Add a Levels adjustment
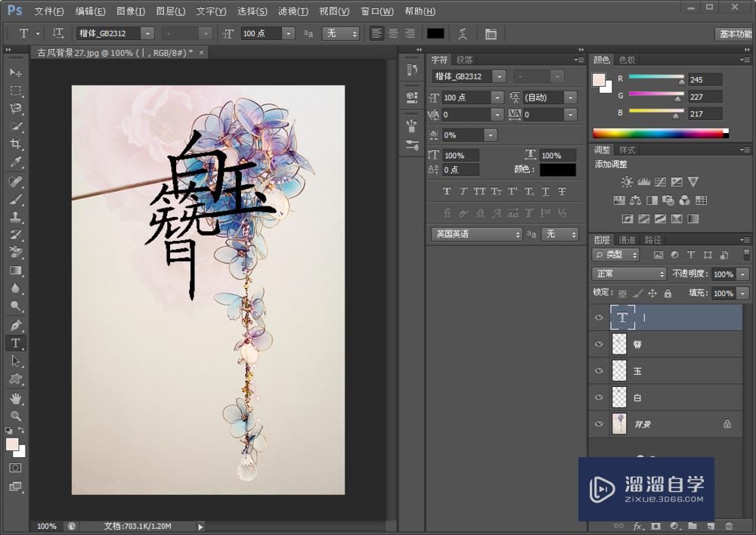Viewport: 756px width, 535px height. tap(643, 181)
